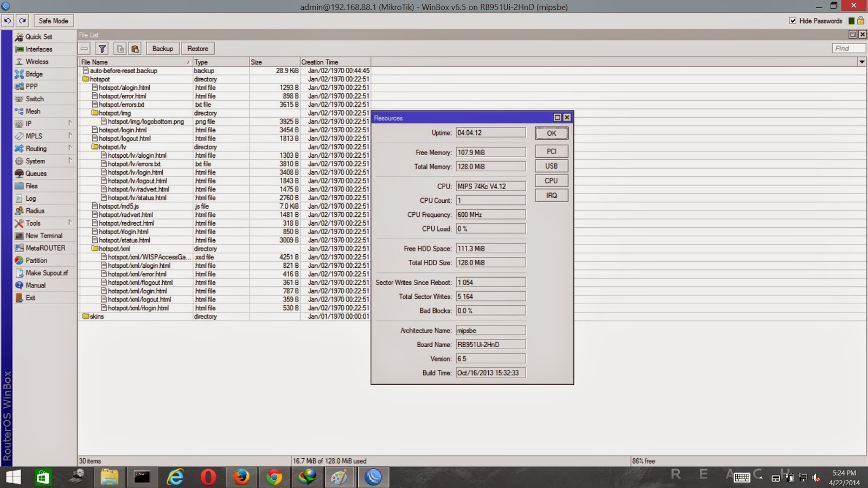Viewport: 868px width, 488px height.
Task: Select the hotspot/img/logobottom.png file
Action: click(x=225, y=121)
